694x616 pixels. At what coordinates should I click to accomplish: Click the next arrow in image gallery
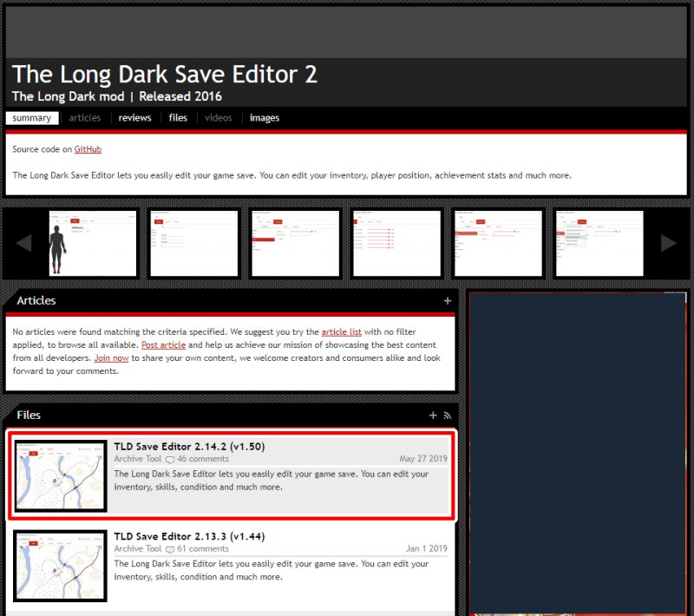(668, 243)
